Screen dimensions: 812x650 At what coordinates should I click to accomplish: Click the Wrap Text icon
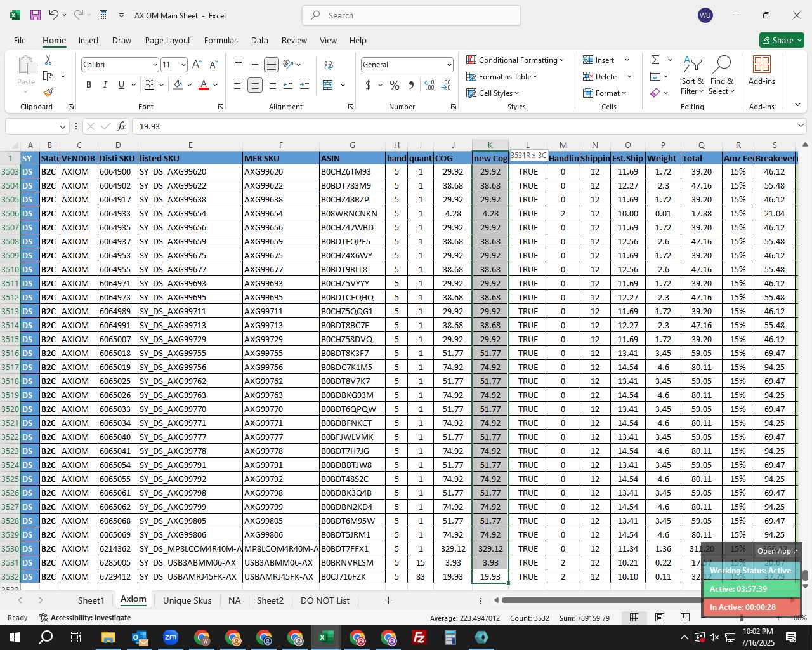pyautogui.click(x=329, y=65)
